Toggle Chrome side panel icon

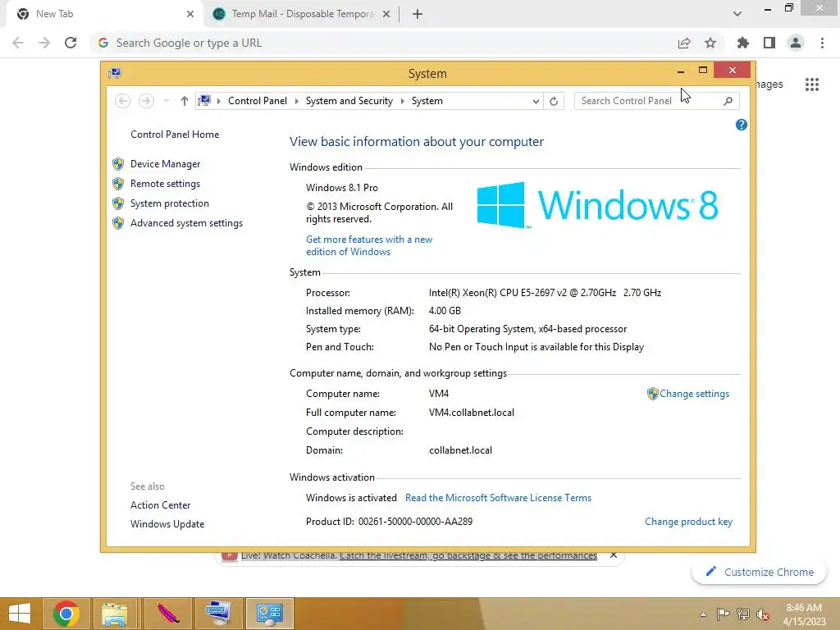769,43
